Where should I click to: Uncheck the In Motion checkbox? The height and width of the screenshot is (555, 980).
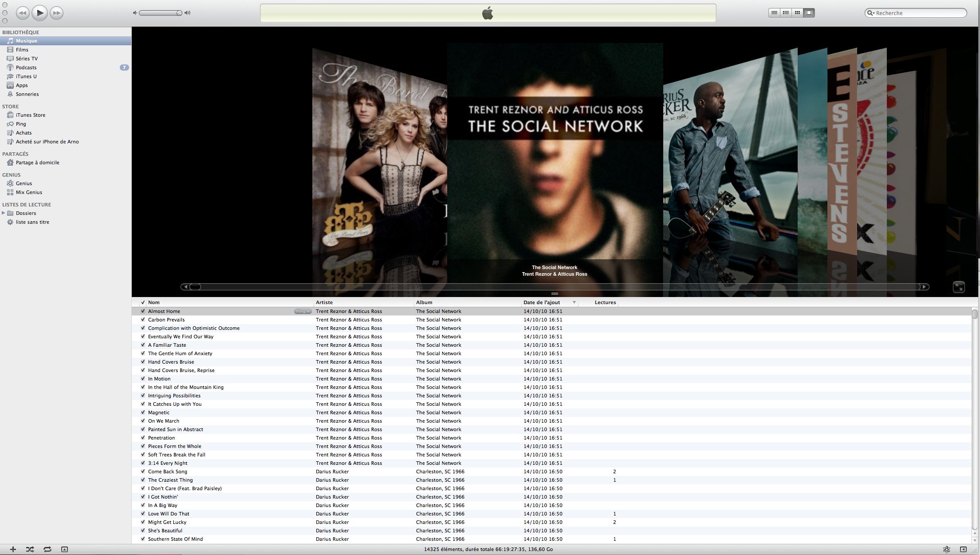(143, 379)
